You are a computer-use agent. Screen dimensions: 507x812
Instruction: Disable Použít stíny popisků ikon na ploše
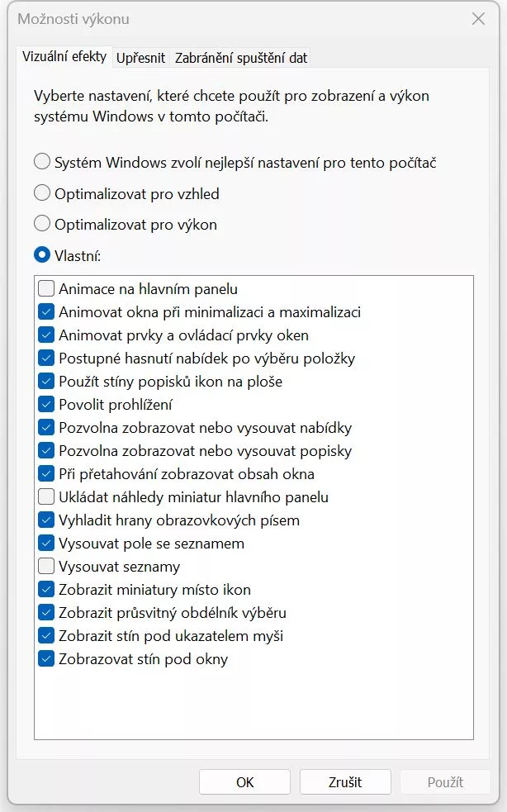(x=46, y=382)
